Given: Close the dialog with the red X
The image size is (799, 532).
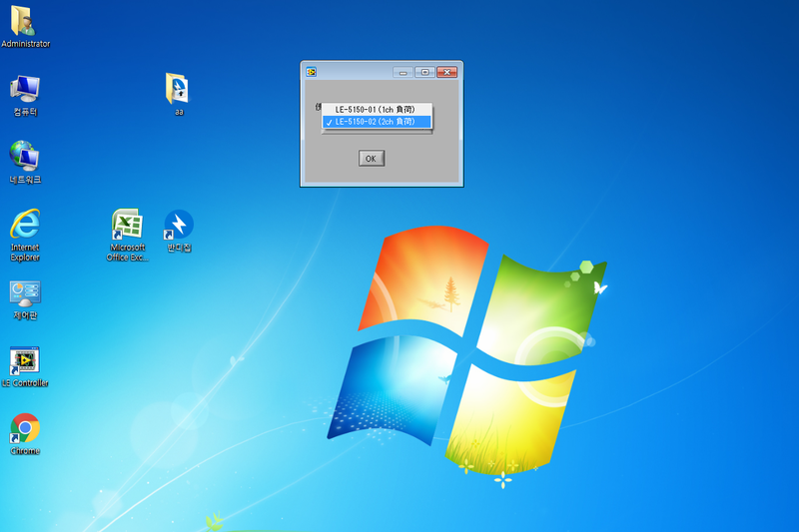Looking at the screenshot, I should point(446,72).
